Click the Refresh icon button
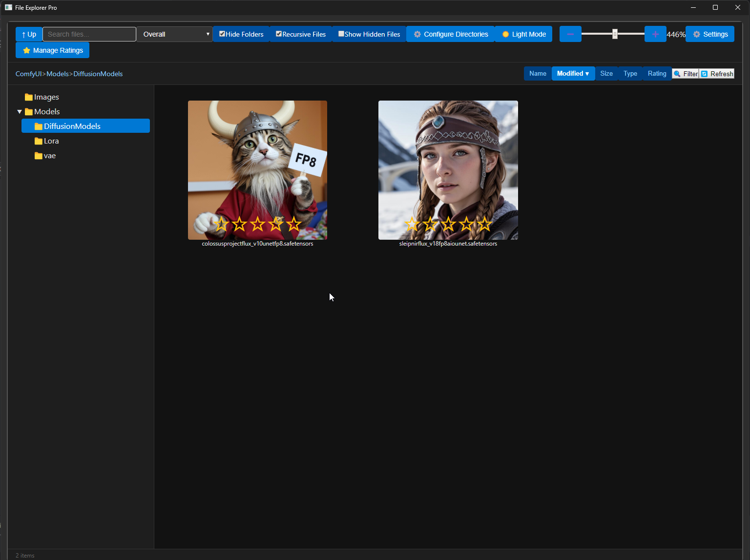This screenshot has height=560, width=750. [x=717, y=74]
